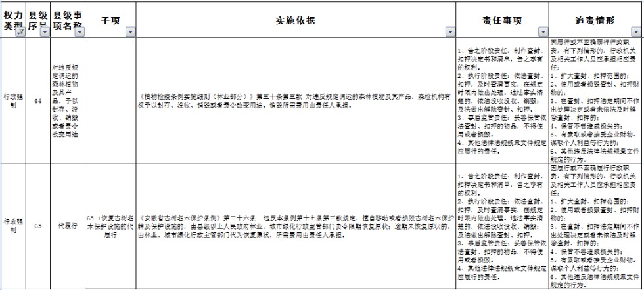Image resolution: width=644 pixels, height=290 pixels.
Task: Open filter dropdown for 责任事项 column
Action: click(543, 32)
